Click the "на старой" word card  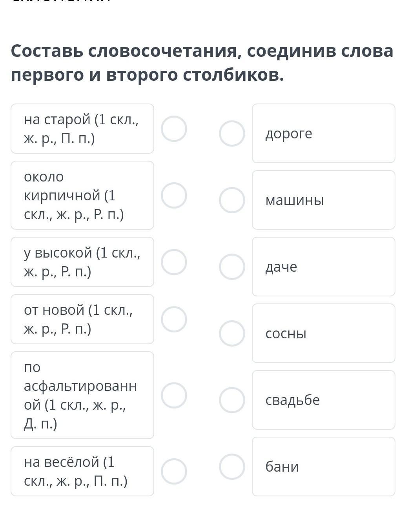(x=82, y=129)
